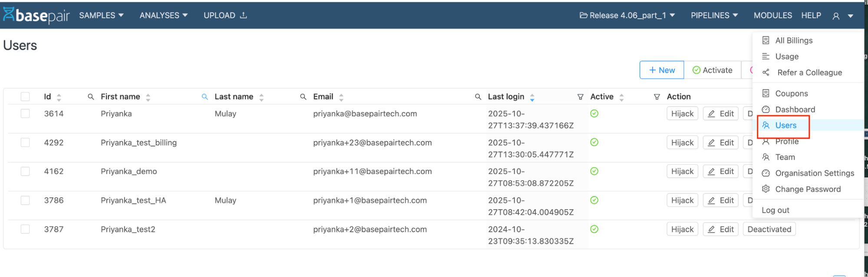
Task: Click the user account icon in navbar
Action: click(x=836, y=16)
